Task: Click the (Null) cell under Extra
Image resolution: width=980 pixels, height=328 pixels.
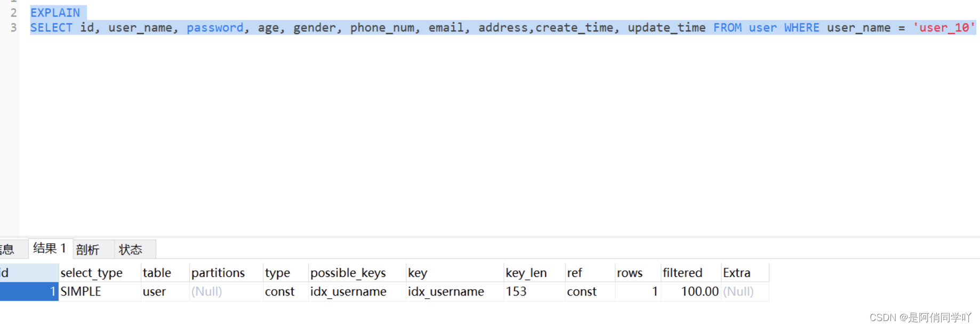Action: pyautogui.click(x=745, y=292)
